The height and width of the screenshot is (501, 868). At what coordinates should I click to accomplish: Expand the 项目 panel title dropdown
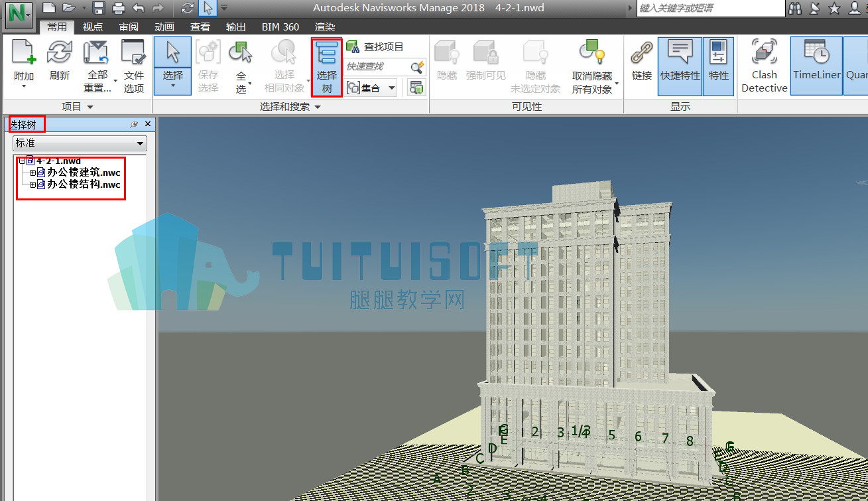point(78,107)
